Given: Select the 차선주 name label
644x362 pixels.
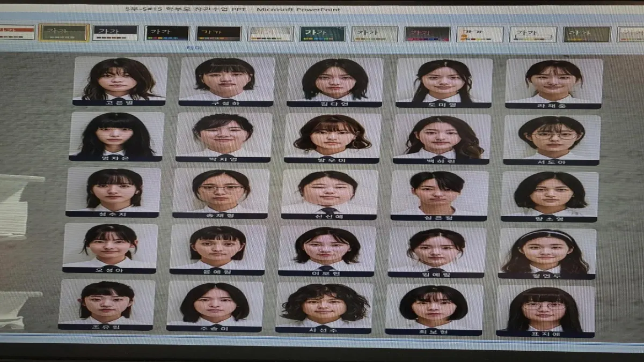Looking at the screenshot, I should tap(323, 330).
